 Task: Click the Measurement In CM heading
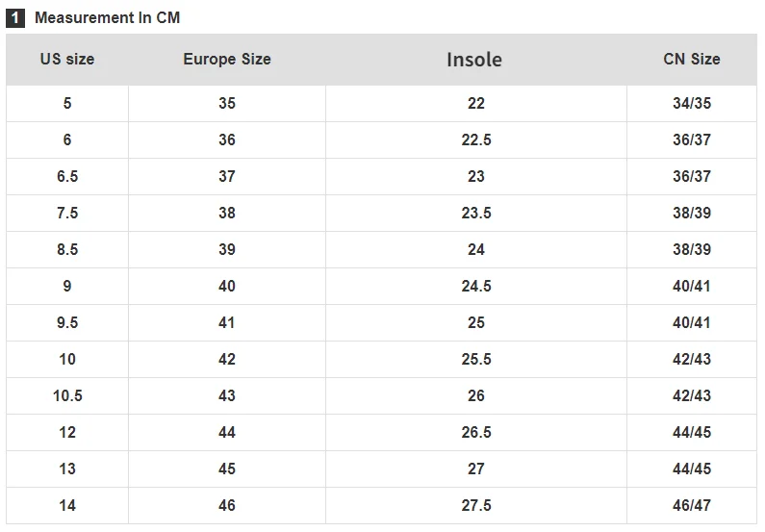click(107, 17)
